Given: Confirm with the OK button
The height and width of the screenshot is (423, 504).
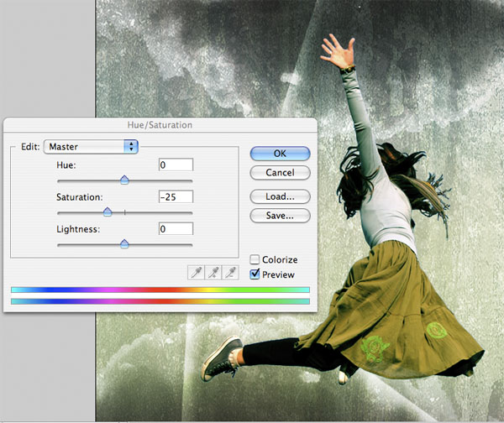Looking at the screenshot, I should pos(280,154).
